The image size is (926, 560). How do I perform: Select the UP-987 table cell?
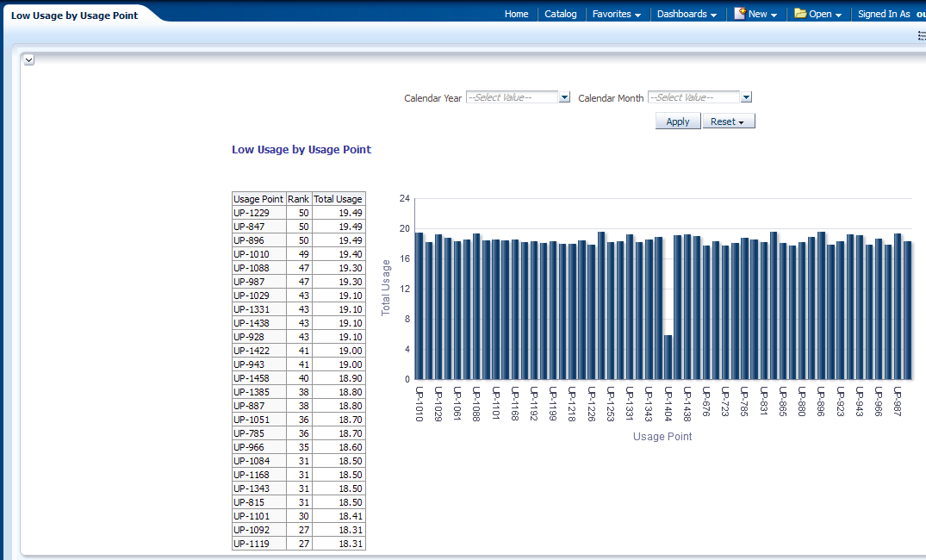pyautogui.click(x=258, y=282)
